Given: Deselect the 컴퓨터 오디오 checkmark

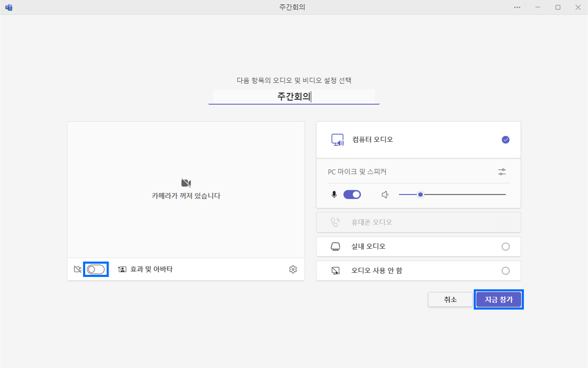Looking at the screenshot, I should [506, 140].
